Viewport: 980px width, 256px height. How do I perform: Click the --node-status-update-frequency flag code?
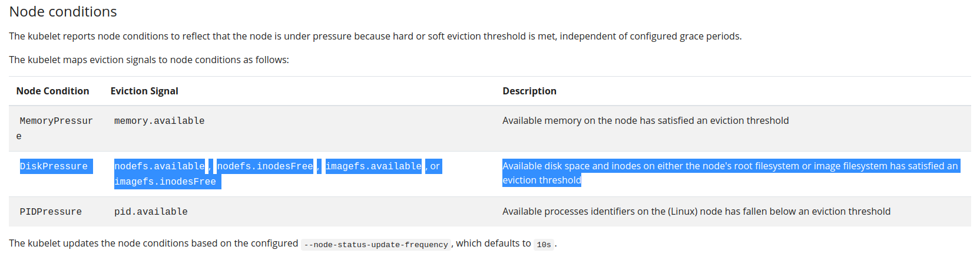[376, 244]
